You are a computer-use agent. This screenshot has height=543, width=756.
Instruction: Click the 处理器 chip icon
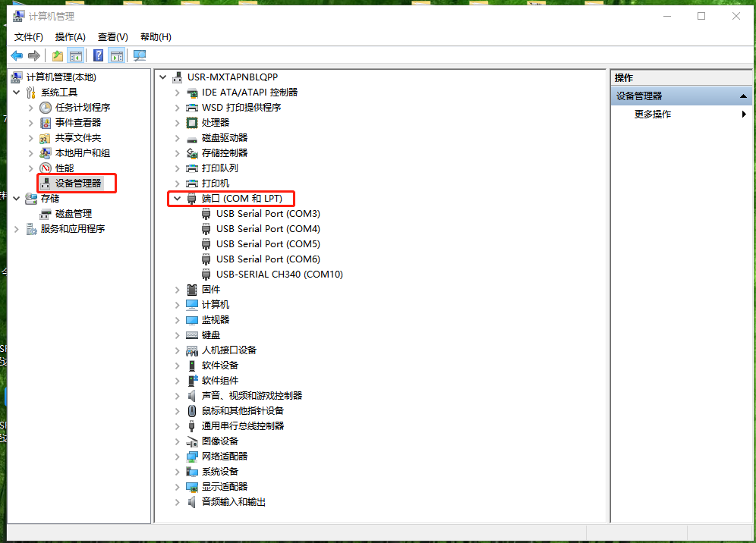point(192,123)
